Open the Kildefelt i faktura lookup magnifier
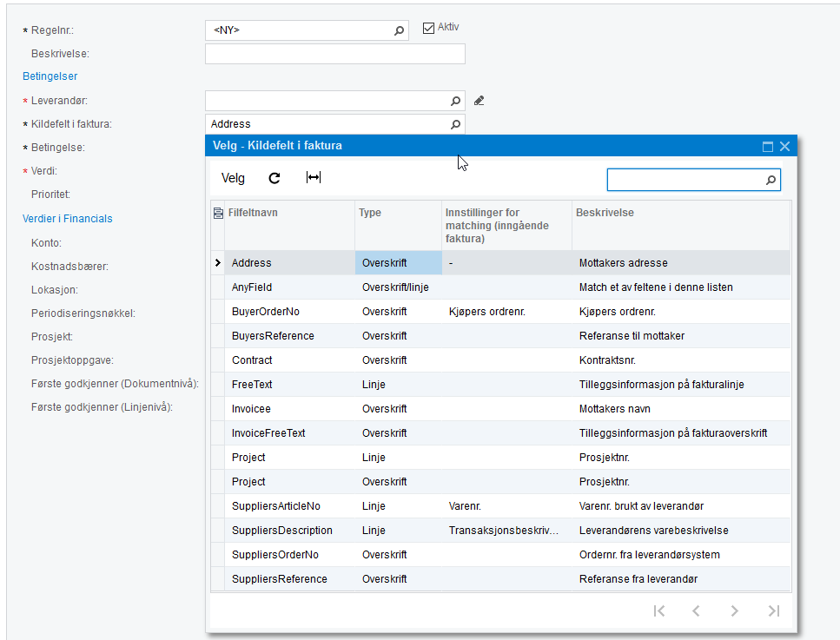 tap(455, 124)
